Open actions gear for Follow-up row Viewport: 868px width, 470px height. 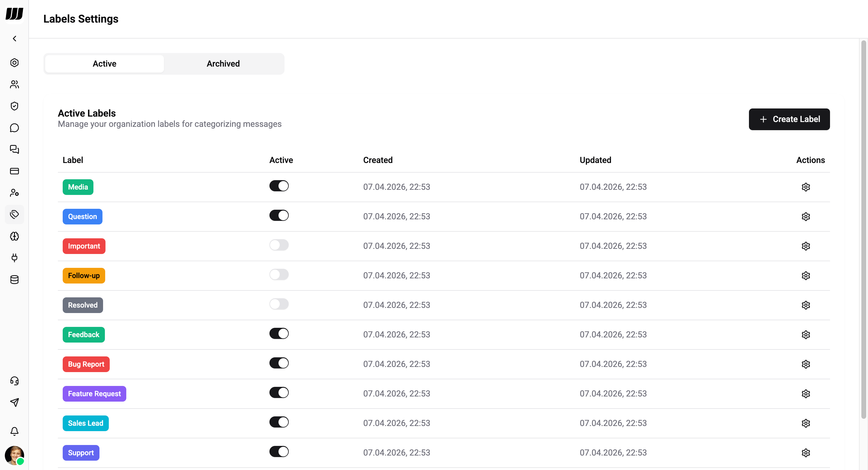805,276
